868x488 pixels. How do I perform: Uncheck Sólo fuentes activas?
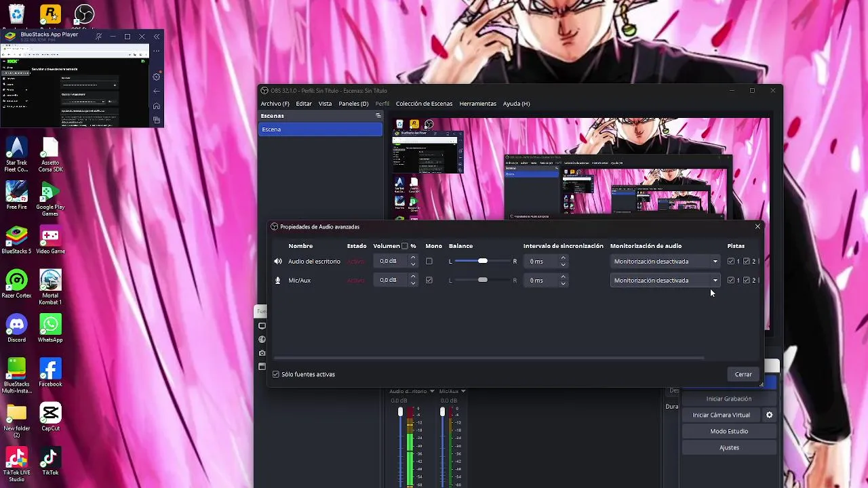[x=276, y=374]
